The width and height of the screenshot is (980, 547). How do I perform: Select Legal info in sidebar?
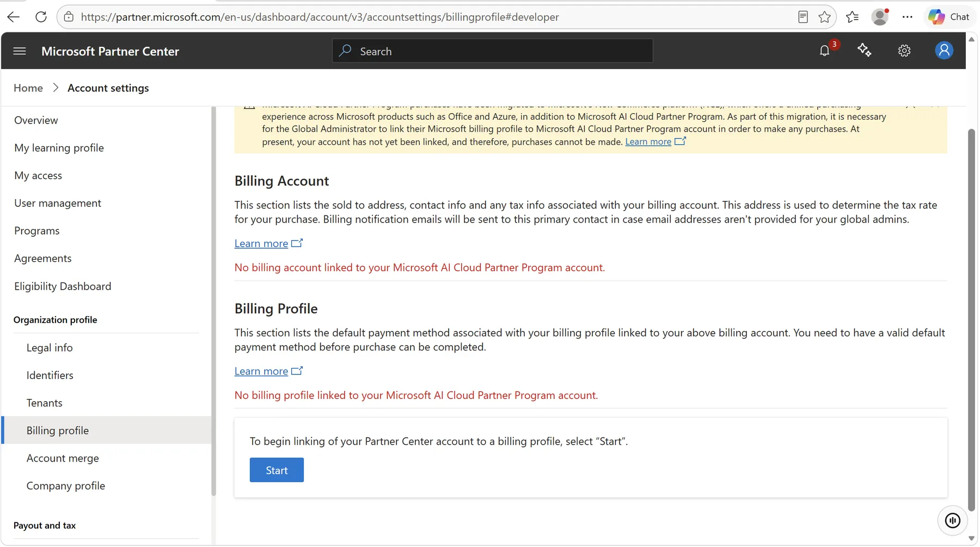(50, 348)
